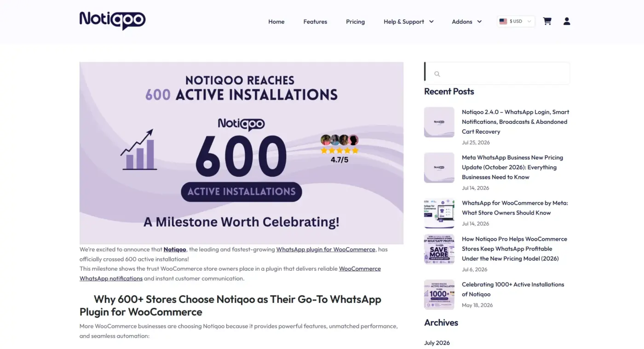Open How Notiqoo Pro Helps WooCommerce Stores post

[x=514, y=249]
